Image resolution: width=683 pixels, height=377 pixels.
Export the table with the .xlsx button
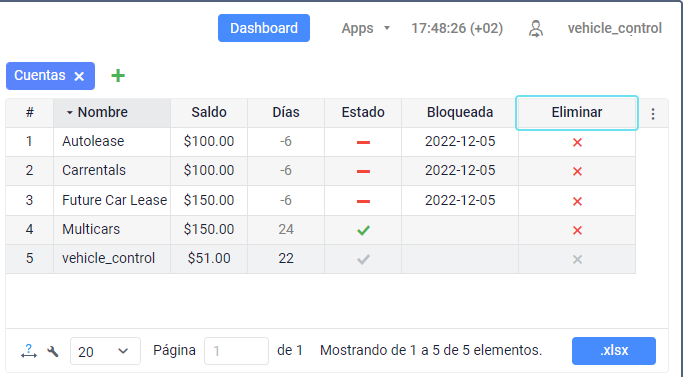[614, 351]
